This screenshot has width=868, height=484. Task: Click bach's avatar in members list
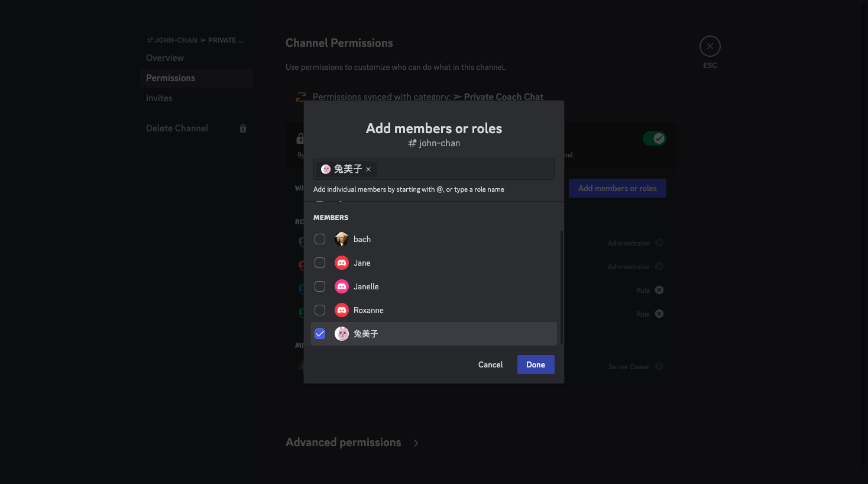click(342, 239)
